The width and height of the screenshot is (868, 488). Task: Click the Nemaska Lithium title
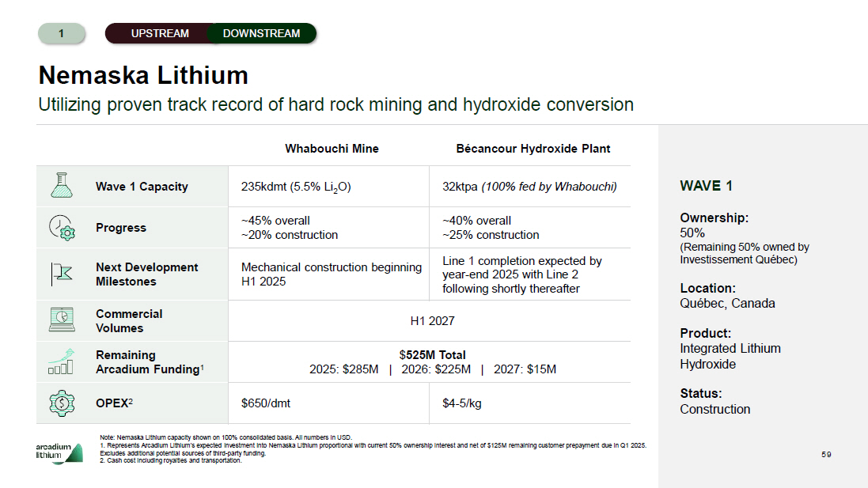[x=143, y=75]
